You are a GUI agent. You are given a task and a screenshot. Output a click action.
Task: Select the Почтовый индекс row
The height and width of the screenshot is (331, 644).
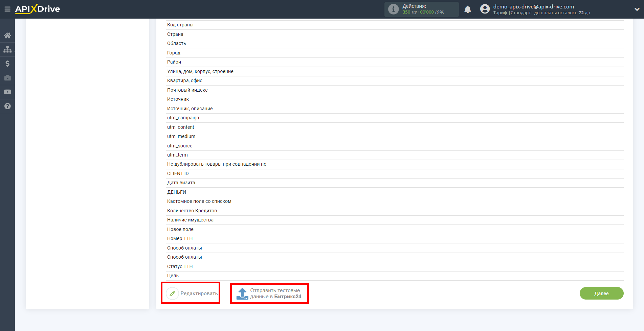pyautogui.click(x=395, y=90)
